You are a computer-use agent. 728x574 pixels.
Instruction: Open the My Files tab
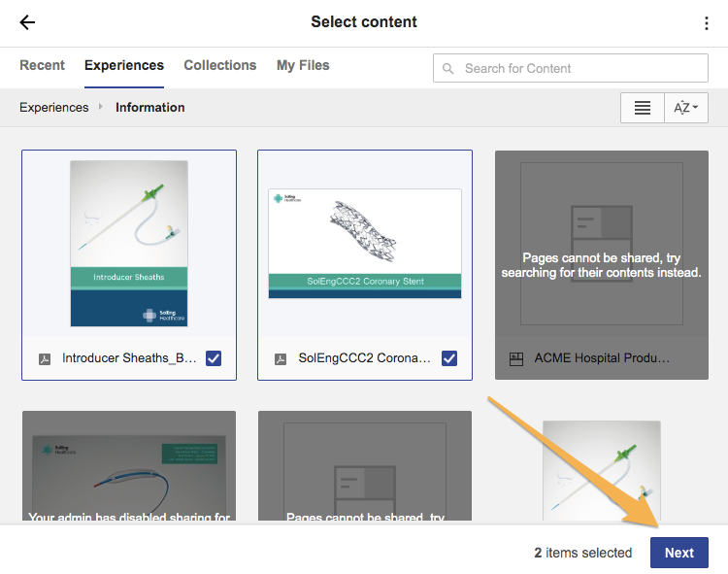pyautogui.click(x=303, y=65)
